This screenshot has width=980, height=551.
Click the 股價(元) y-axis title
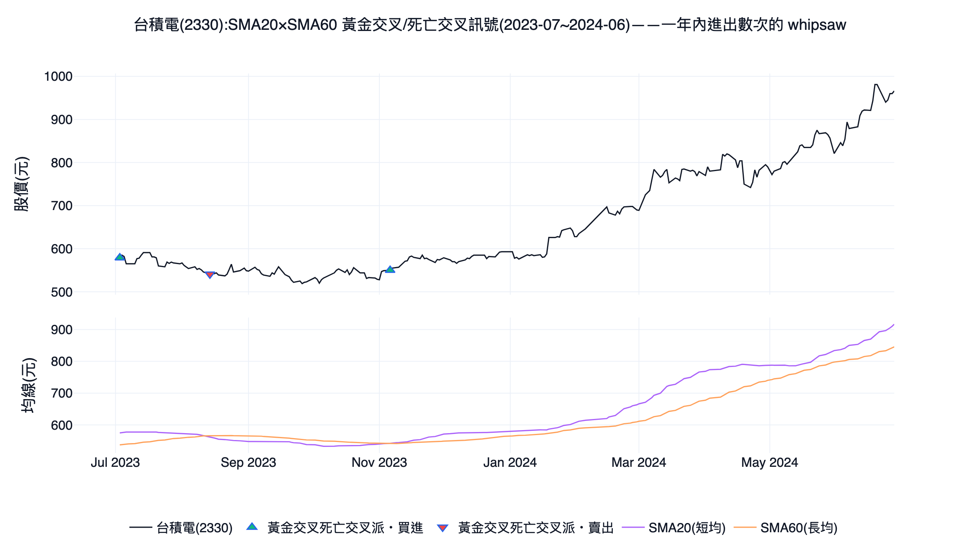click(x=21, y=184)
